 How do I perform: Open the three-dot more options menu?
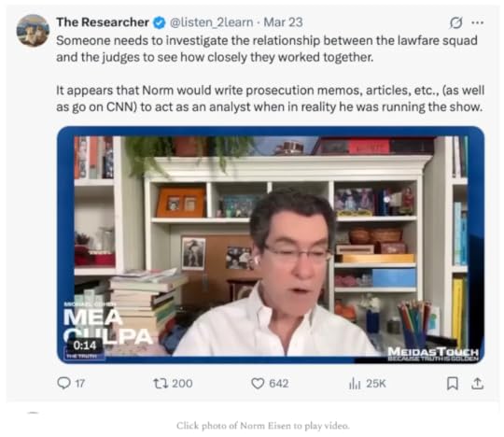(477, 22)
